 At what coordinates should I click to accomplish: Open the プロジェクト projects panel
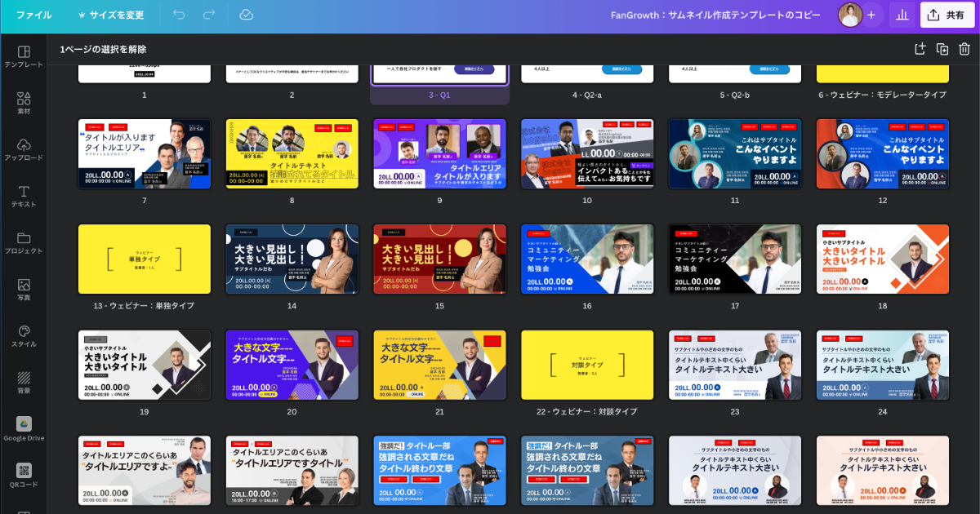24,243
